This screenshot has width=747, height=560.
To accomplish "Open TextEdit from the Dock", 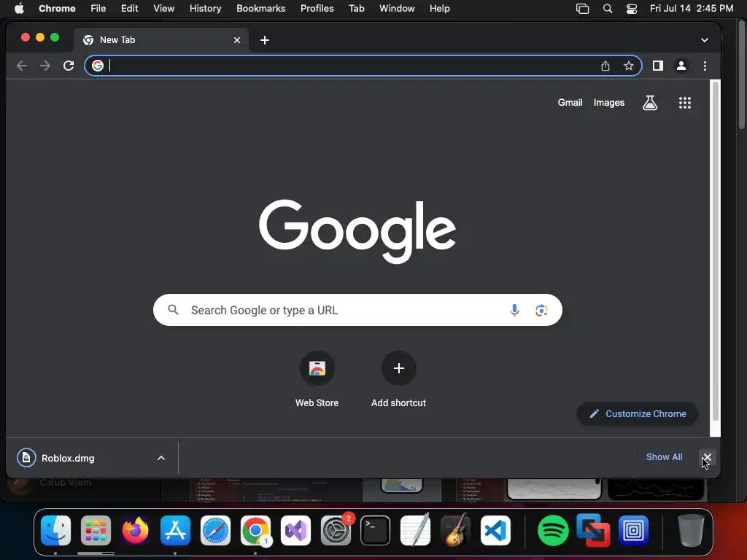I will point(415,531).
